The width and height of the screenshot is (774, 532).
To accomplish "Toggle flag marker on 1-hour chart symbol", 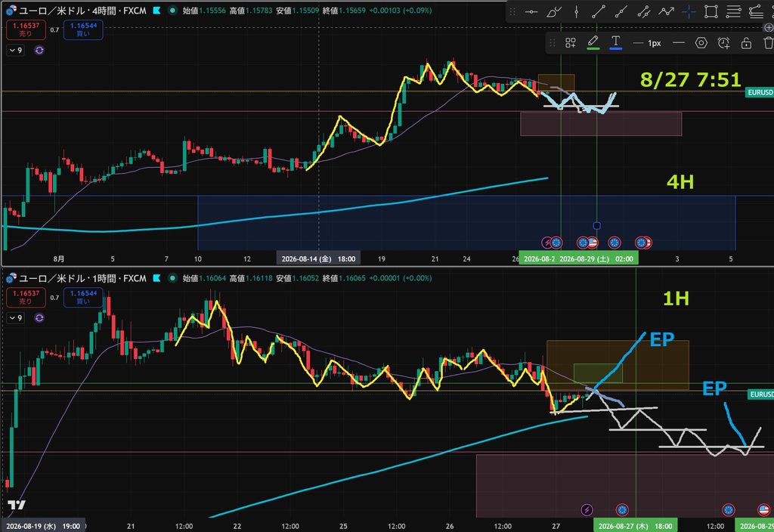I will coord(157,278).
